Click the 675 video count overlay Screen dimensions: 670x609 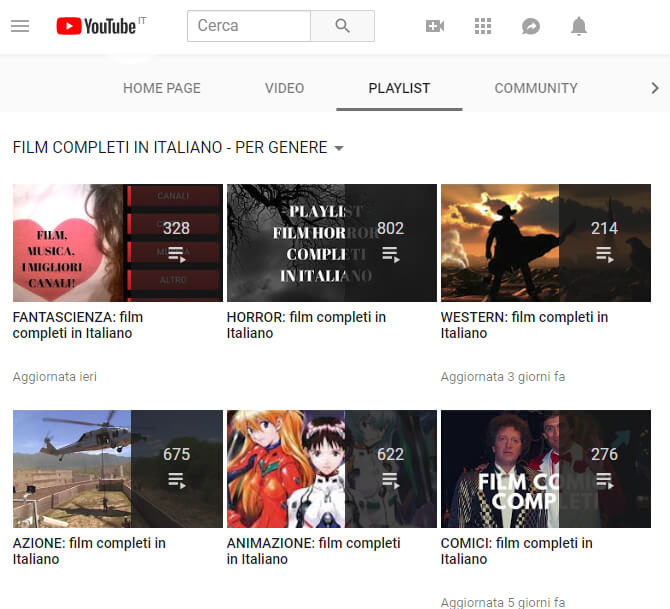click(176, 454)
